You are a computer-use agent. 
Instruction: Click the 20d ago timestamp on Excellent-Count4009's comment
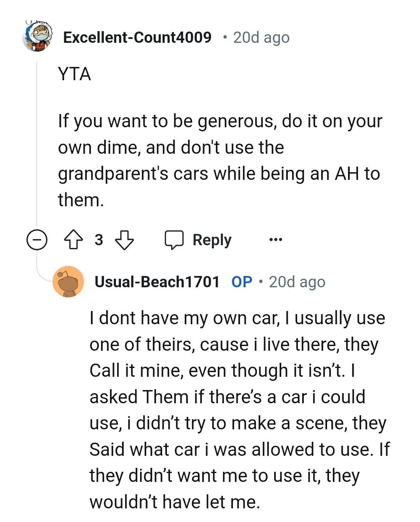[261, 38]
